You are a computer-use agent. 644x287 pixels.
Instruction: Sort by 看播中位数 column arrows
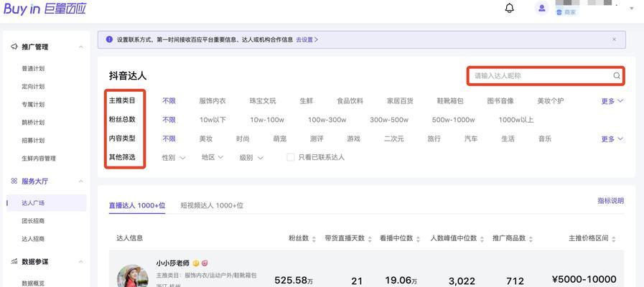[x=418, y=239]
